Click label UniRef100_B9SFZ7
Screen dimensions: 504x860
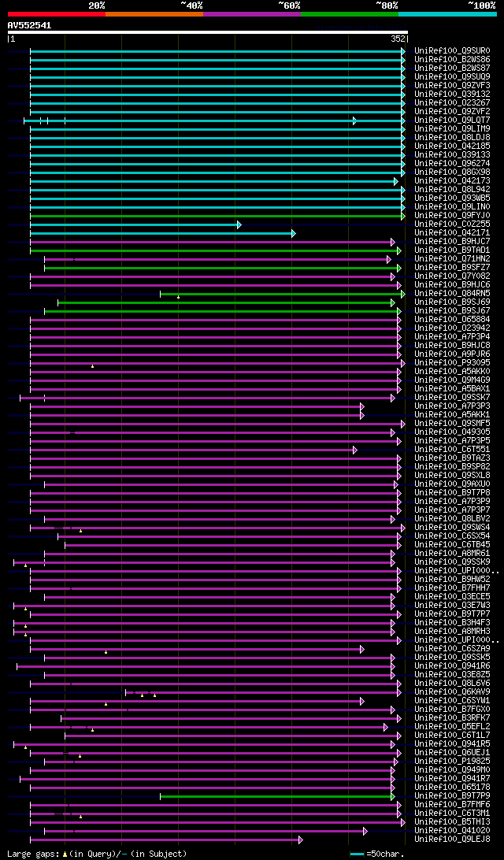[x=453, y=267]
